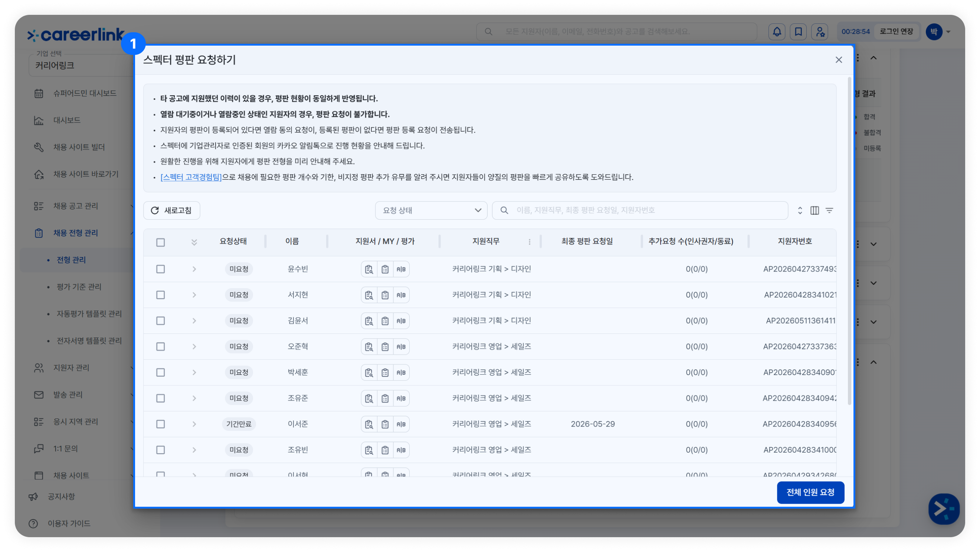
Task: Click the user settings icon in header
Action: (x=820, y=32)
